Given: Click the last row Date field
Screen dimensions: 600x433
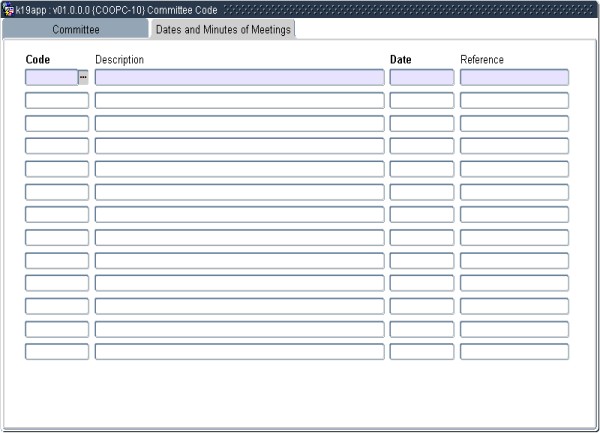Looking at the screenshot, I should (421, 352).
